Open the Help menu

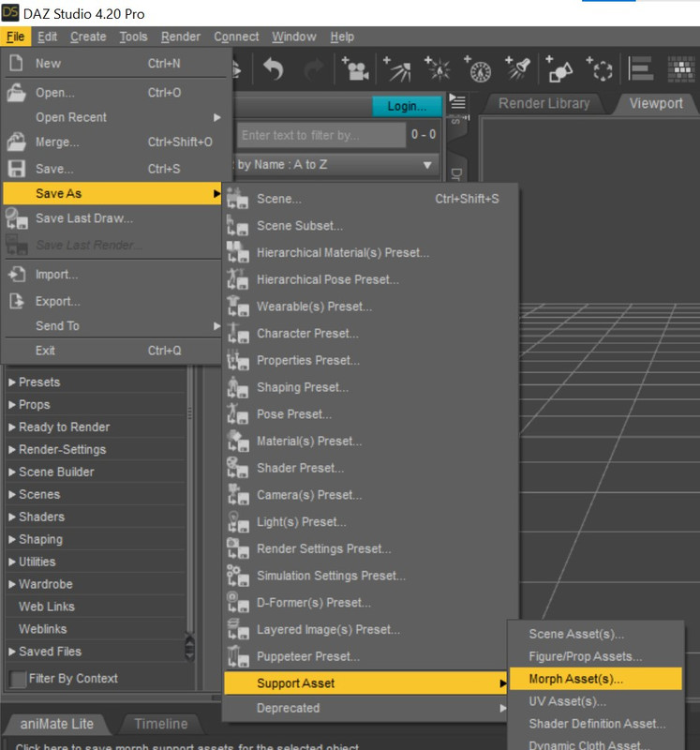pos(342,37)
